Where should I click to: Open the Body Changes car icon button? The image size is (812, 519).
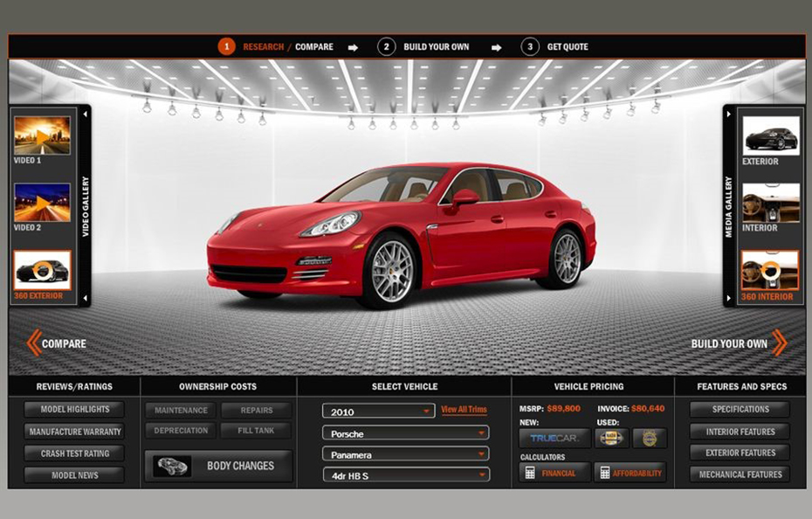(173, 466)
